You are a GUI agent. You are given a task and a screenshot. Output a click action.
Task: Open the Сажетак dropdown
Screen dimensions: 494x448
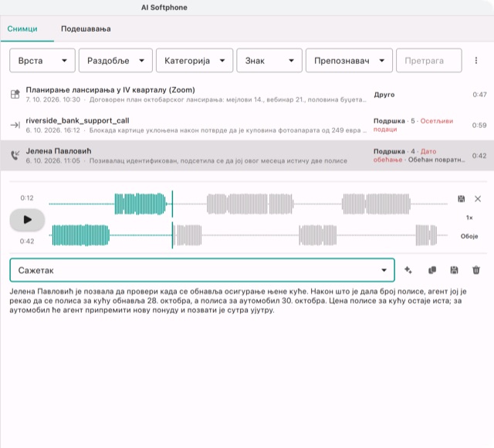202,270
